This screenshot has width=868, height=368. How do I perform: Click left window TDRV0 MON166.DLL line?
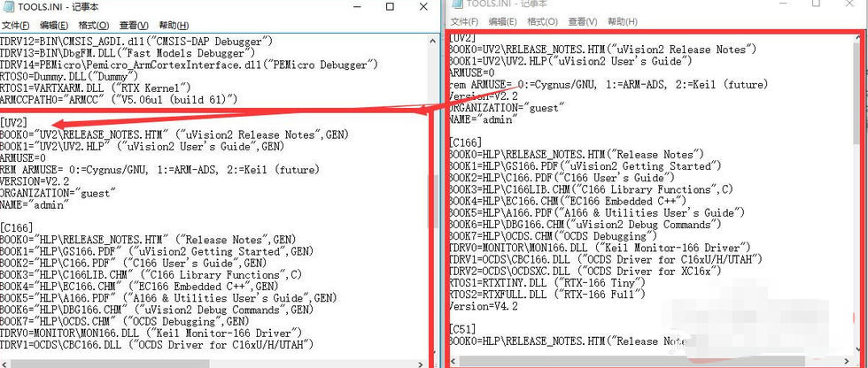pos(151,333)
